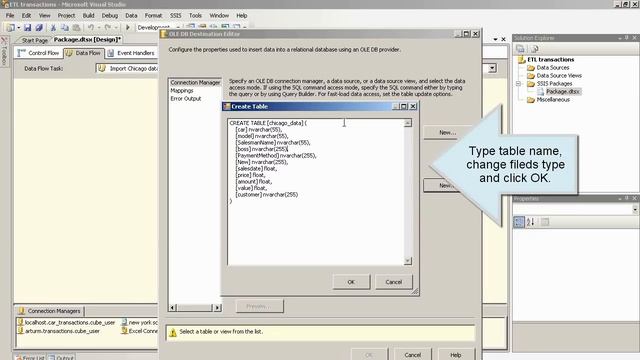Click OK in the Create Table dialog
This screenshot has width=640, height=360.
351,282
